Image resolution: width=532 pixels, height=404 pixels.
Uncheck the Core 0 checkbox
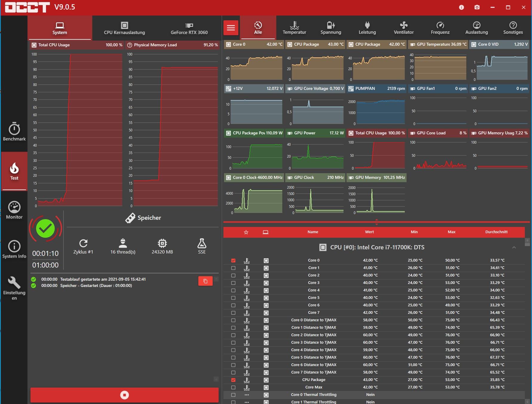pyautogui.click(x=233, y=260)
